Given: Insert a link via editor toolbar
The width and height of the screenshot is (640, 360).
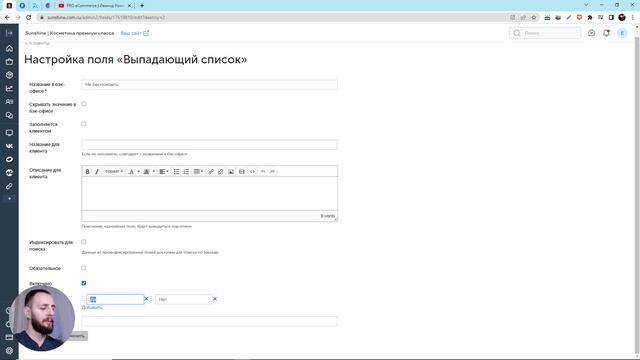Looking at the screenshot, I should (211, 172).
